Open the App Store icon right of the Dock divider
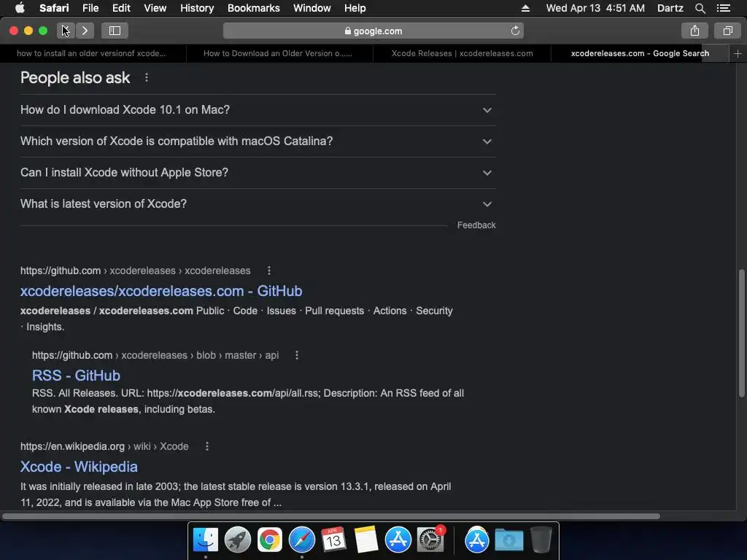The height and width of the screenshot is (560, 747). pyautogui.click(x=477, y=540)
